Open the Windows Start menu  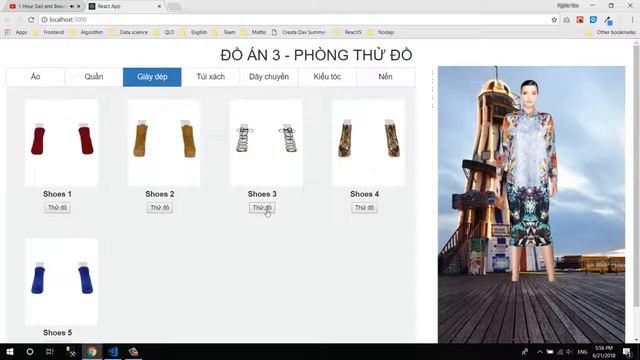point(10,351)
